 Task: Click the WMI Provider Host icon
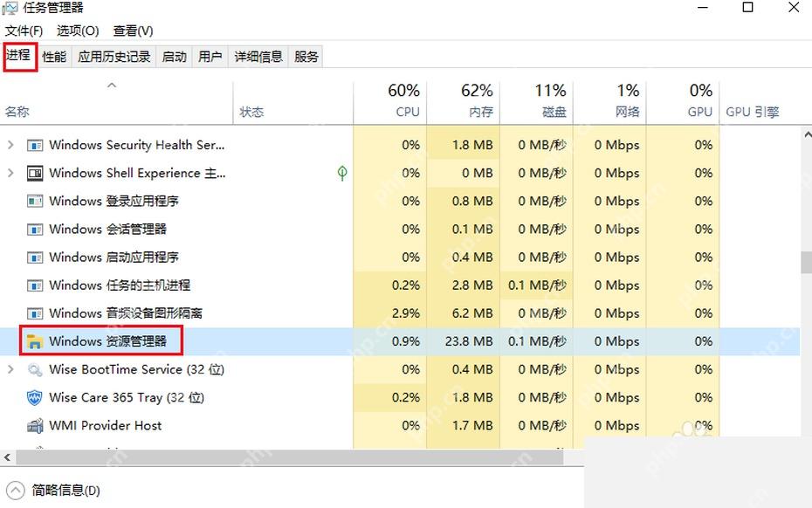(x=35, y=426)
